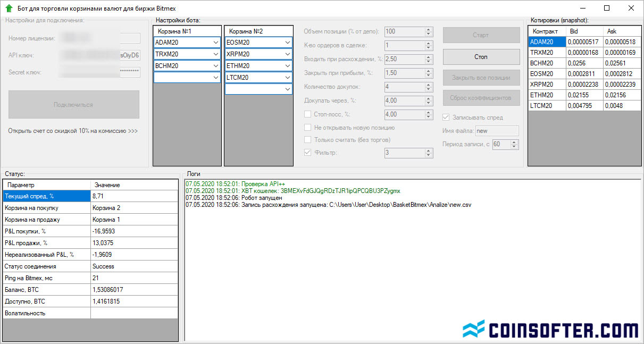Click the Secret ключ input field

click(x=100, y=72)
